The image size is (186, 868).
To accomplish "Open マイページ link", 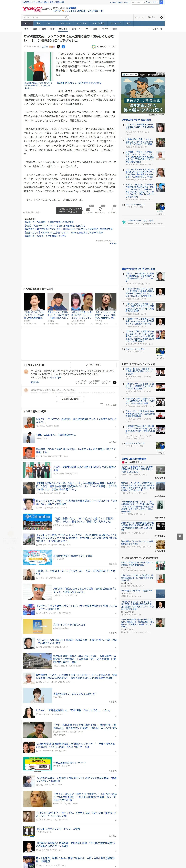I will tap(139, 18).
